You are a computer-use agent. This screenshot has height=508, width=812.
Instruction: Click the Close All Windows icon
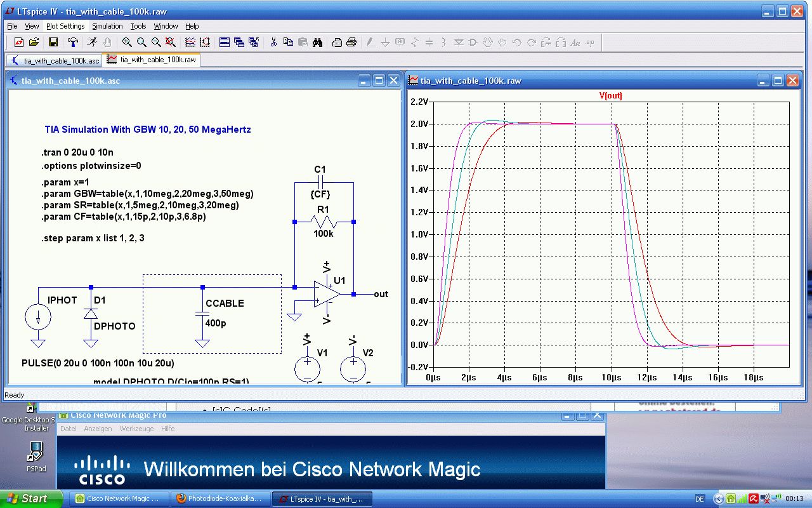tap(254, 43)
